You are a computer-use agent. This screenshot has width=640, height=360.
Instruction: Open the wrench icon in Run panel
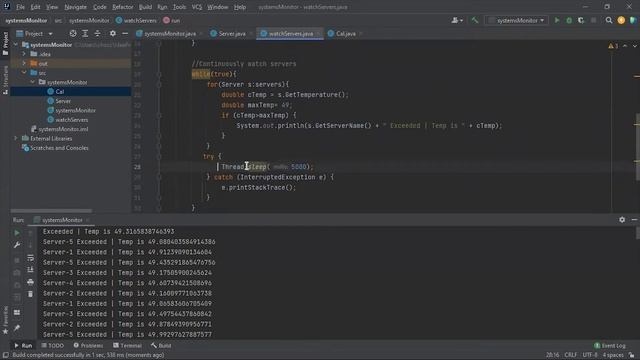point(17,245)
